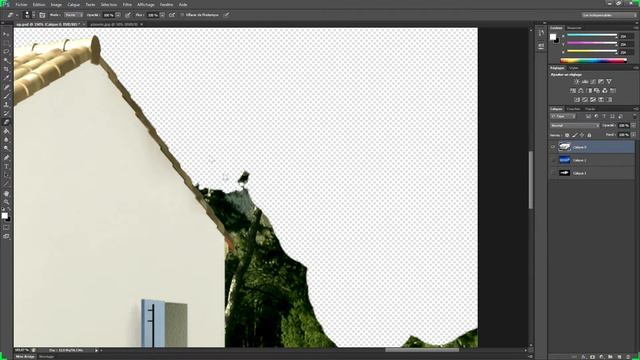Click the Curves adjustment icon
Viewport: 640px width, 360px height.
coord(593,82)
